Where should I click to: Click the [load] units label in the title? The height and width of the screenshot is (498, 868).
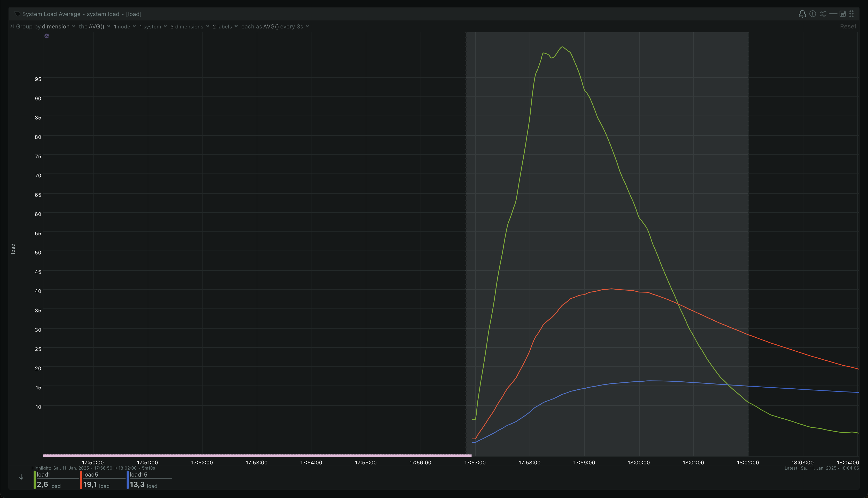click(x=134, y=14)
